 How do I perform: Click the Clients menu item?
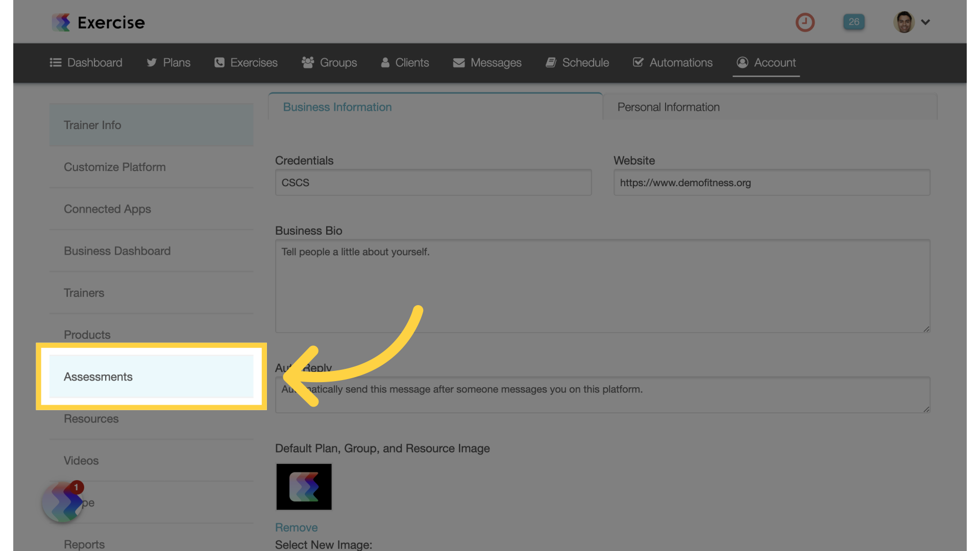pyautogui.click(x=412, y=63)
